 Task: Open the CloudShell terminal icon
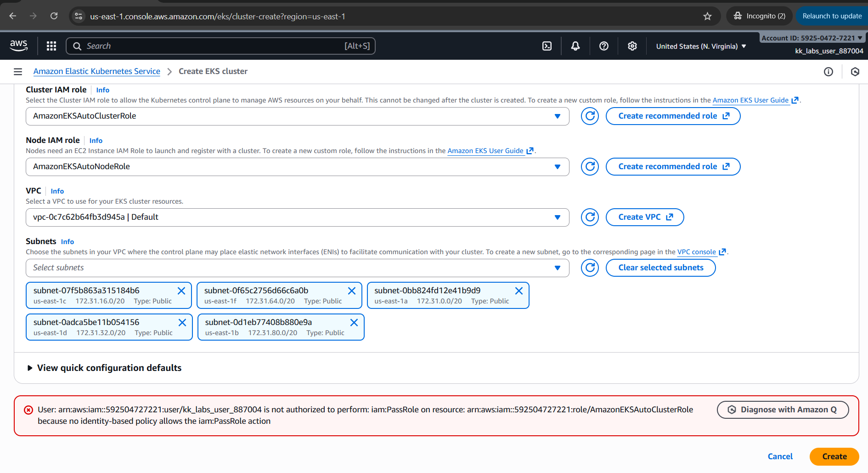[547, 46]
